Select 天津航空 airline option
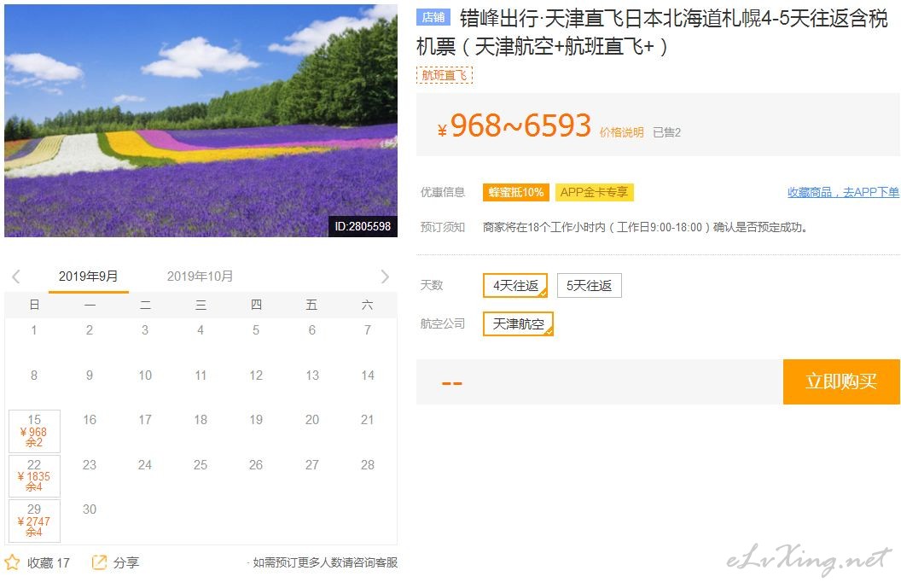Screen dimensions: 901x588 click(518, 324)
